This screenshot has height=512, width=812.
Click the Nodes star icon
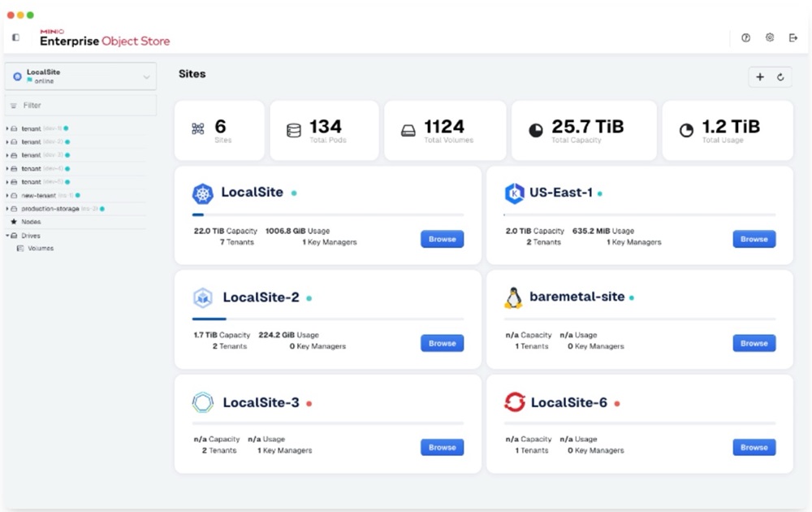click(x=14, y=221)
